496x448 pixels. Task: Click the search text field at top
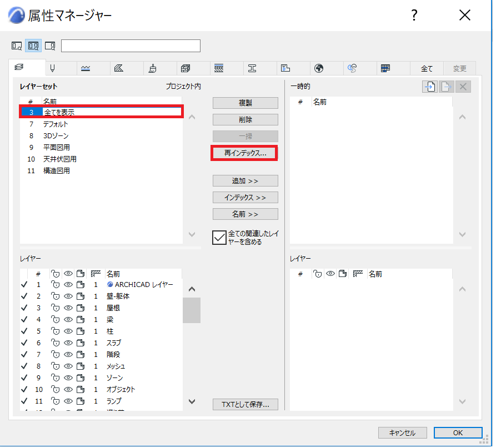point(131,46)
